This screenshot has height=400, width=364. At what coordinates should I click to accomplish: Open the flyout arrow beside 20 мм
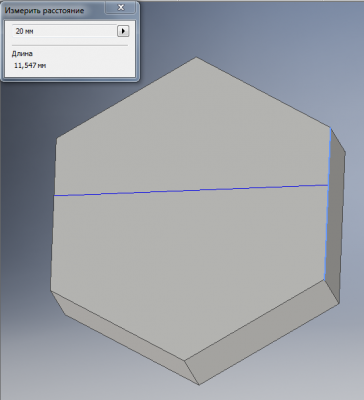pyautogui.click(x=123, y=31)
